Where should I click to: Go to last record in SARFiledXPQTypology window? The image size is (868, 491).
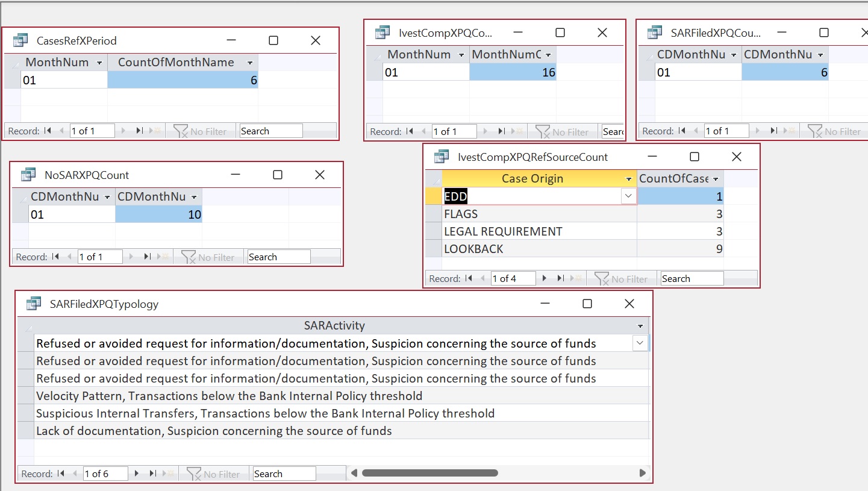152,474
